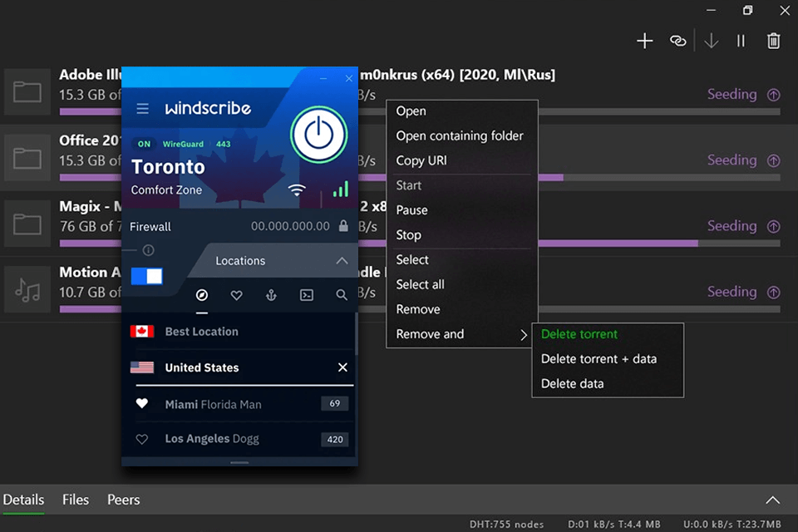The height and width of the screenshot is (532, 798).
Task: Switch to Peers tab
Action: [x=123, y=500]
